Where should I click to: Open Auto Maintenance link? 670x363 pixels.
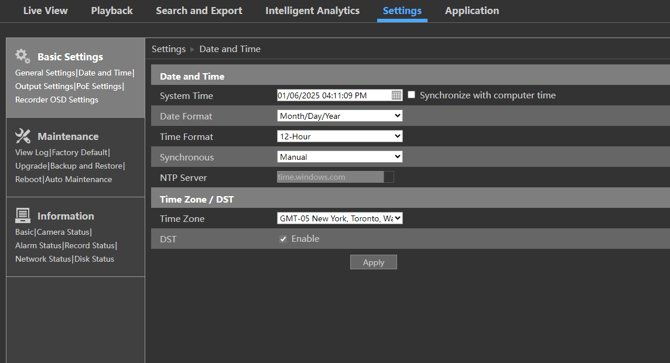click(x=78, y=179)
